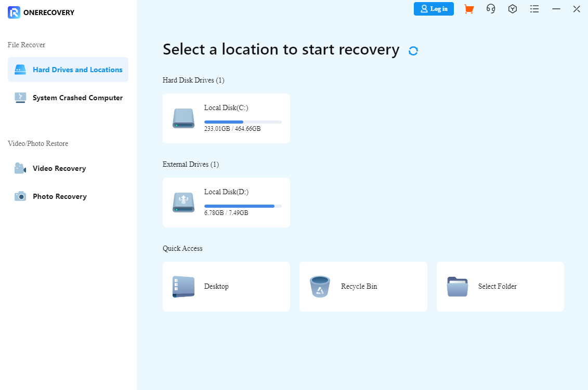This screenshot has width=588, height=390.
Task: Open the shopping cart
Action: click(468, 9)
